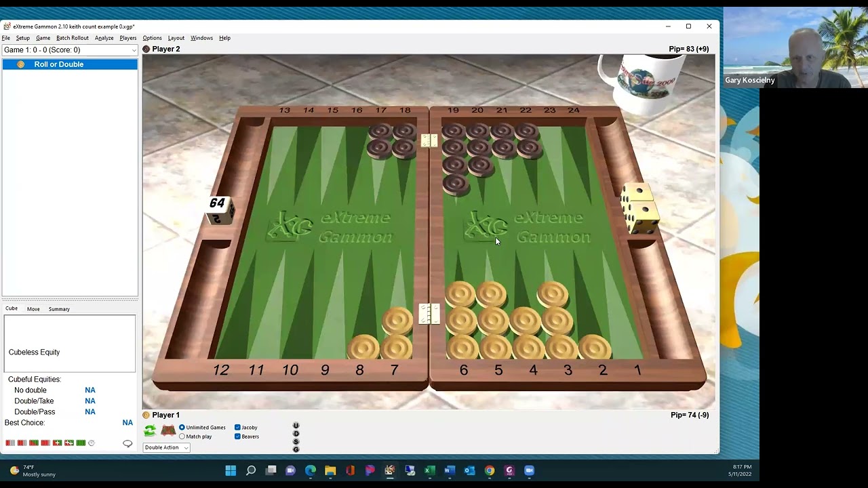
Task: Click the Player 1 checker color icon
Action: [146, 415]
